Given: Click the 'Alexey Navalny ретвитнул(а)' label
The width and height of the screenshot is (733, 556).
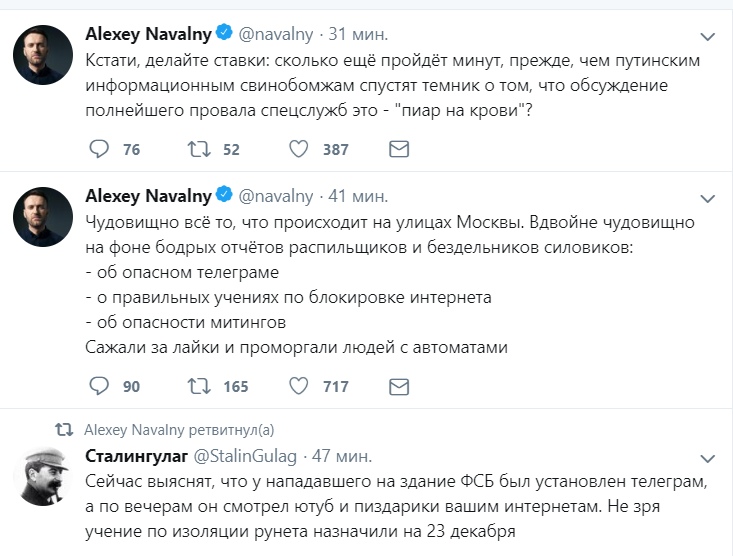Looking at the screenshot, I should 178,430.
